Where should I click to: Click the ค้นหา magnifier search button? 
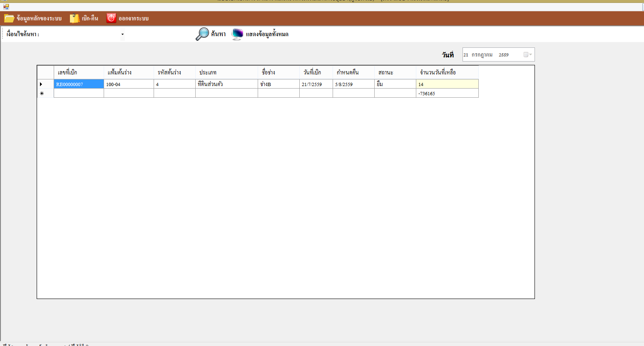click(x=211, y=34)
